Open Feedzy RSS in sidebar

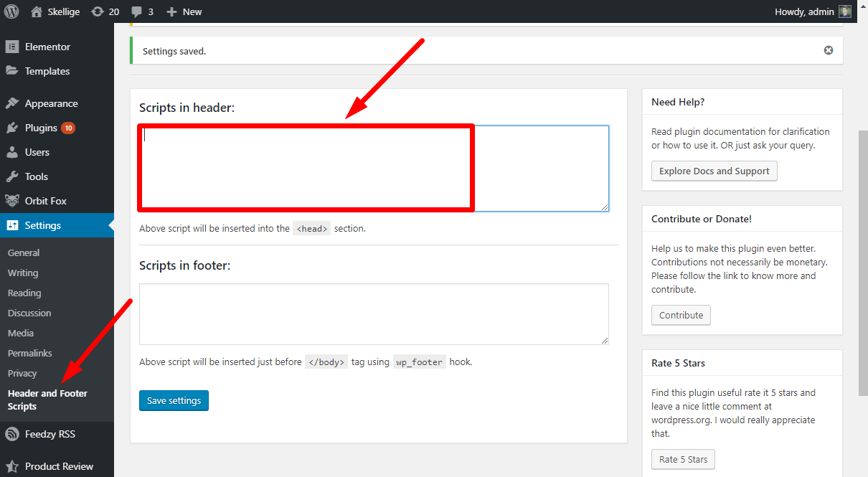click(x=49, y=434)
